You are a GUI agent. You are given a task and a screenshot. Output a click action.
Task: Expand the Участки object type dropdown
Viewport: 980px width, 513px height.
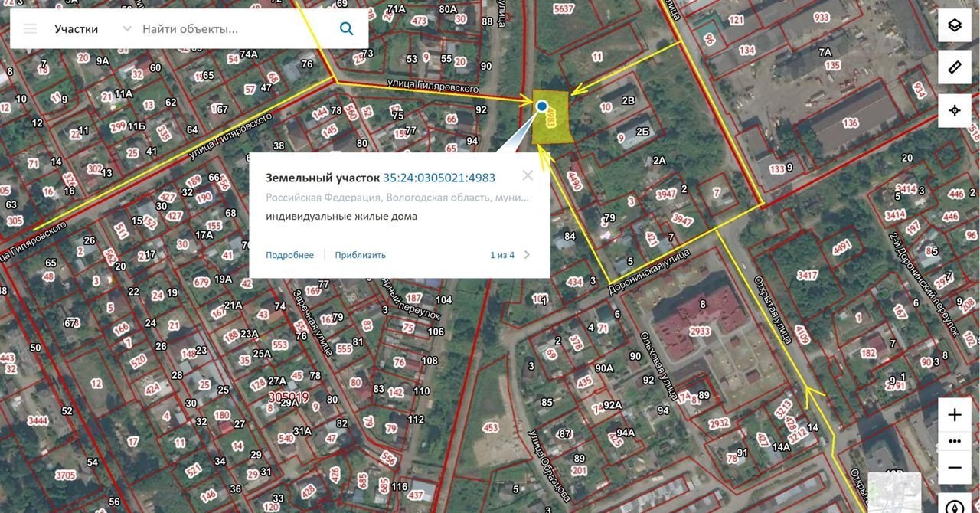(x=126, y=29)
